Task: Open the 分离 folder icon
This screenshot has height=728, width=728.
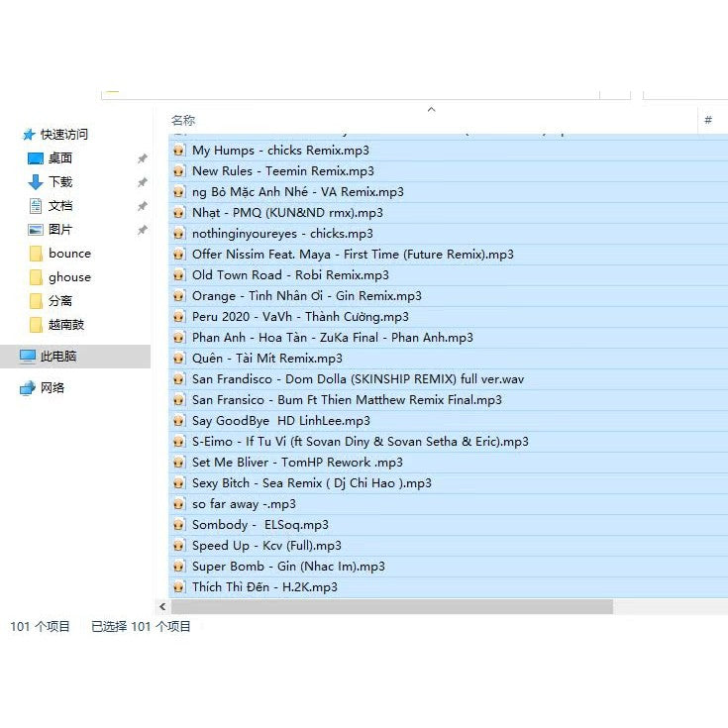Action: point(36,301)
